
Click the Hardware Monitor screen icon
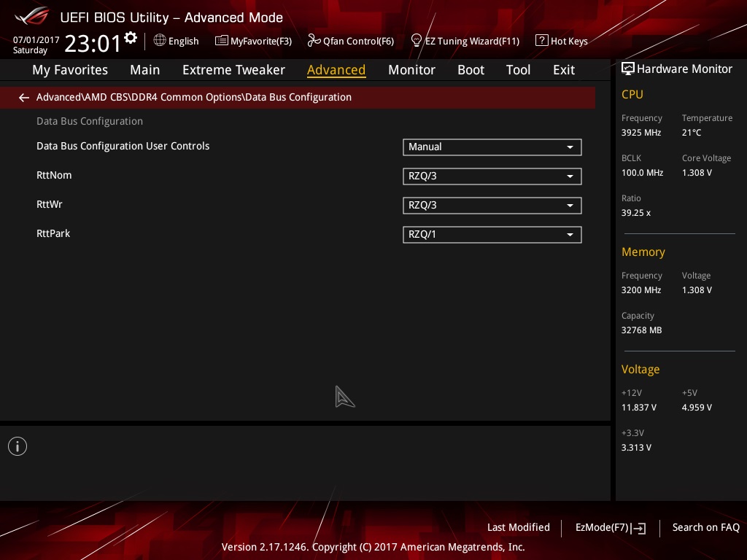[628, 69]
